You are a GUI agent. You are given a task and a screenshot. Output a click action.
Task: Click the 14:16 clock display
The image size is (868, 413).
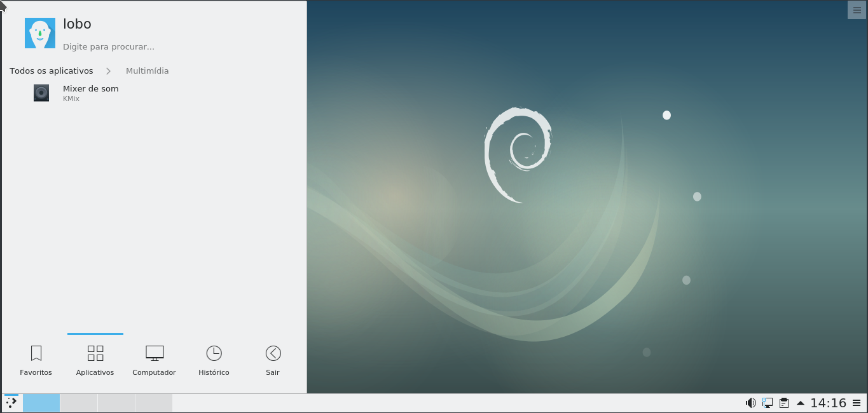tap(827, 402)
